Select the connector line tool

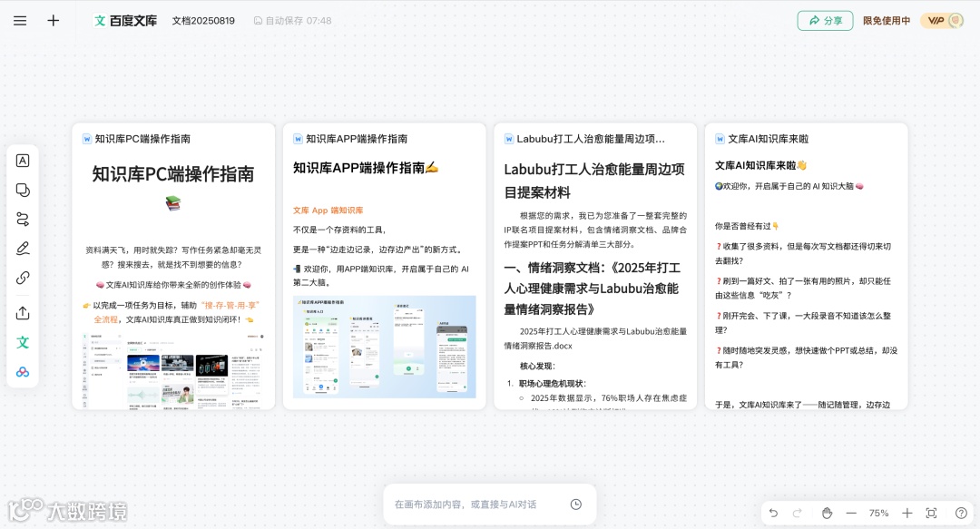coord(23,220)
